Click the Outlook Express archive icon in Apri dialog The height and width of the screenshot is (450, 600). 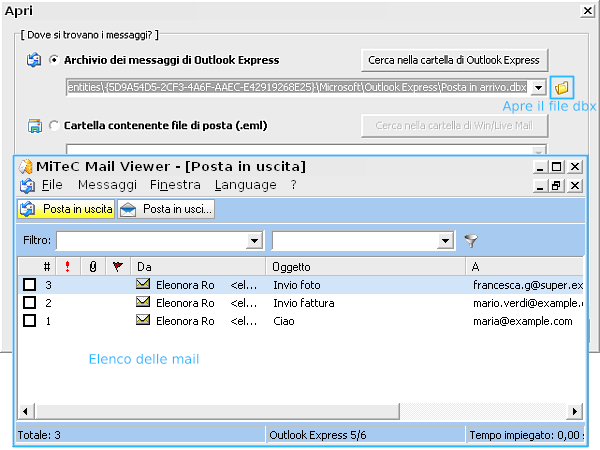[x=34, y=60]
